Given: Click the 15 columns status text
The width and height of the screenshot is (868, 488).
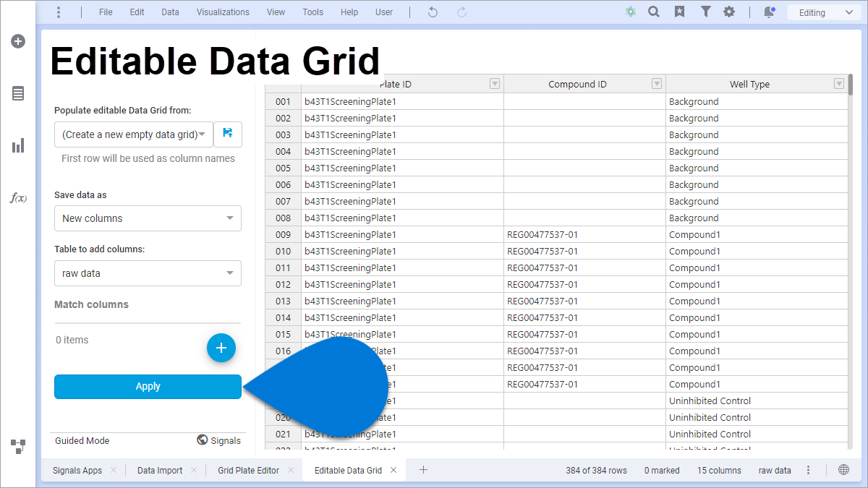Looking at the screenshot, I should tap(719, 470).
